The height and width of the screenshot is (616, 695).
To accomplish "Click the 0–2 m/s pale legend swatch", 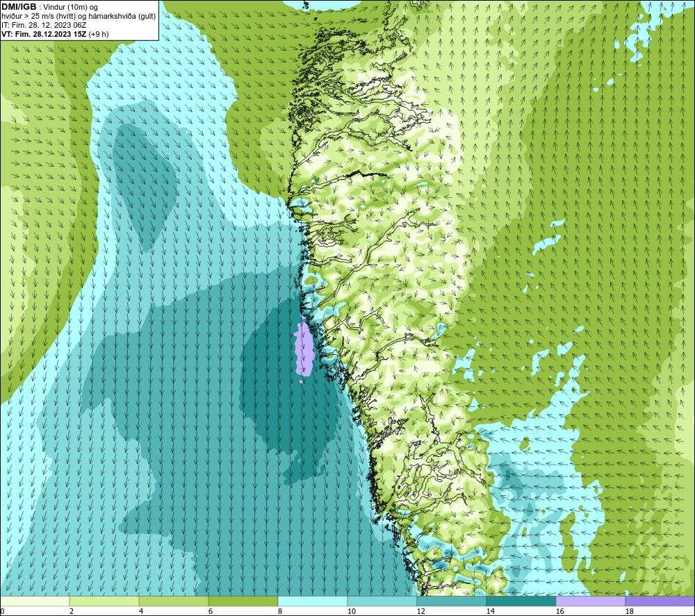I will tap(35, 601).
